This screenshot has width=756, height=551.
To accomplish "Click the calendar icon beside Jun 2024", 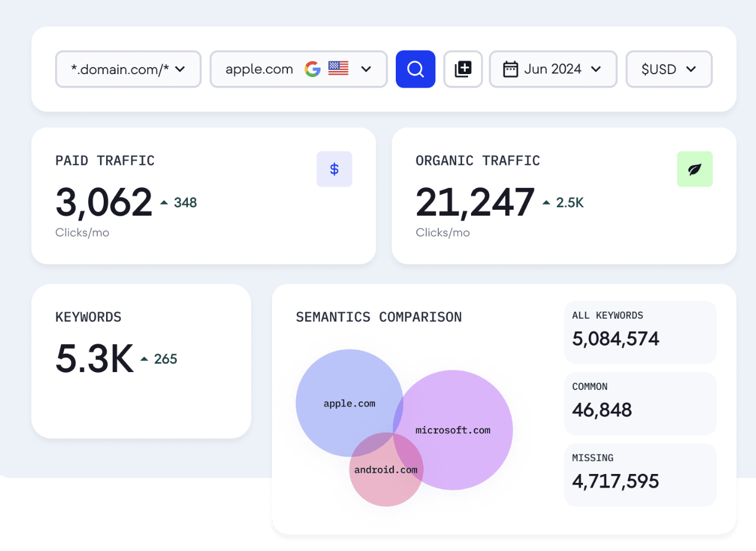I will pos(510,69).
